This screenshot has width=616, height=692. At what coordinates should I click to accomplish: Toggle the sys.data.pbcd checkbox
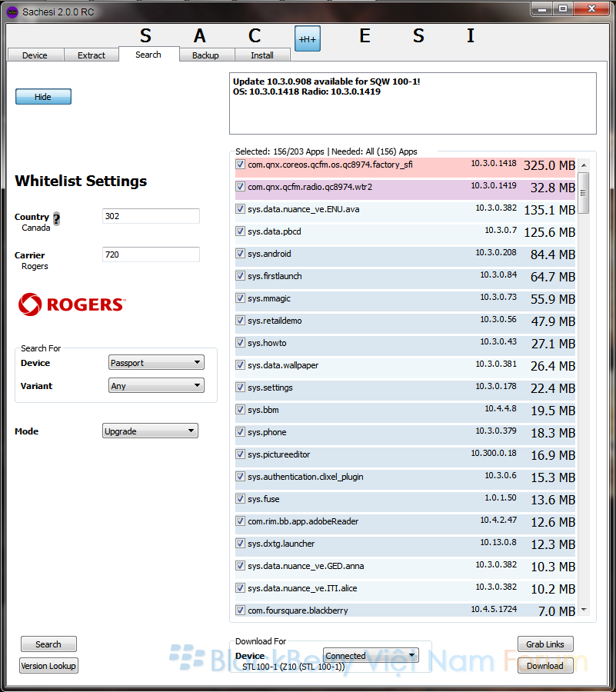240,231
